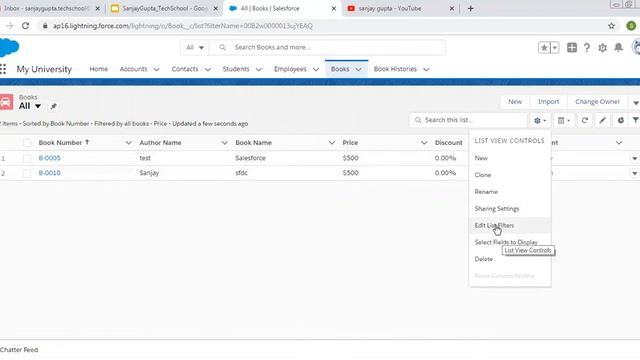Open the Setup gear in header
The height and width of the screenshot is (360, 640).
(x=602, y=48)
